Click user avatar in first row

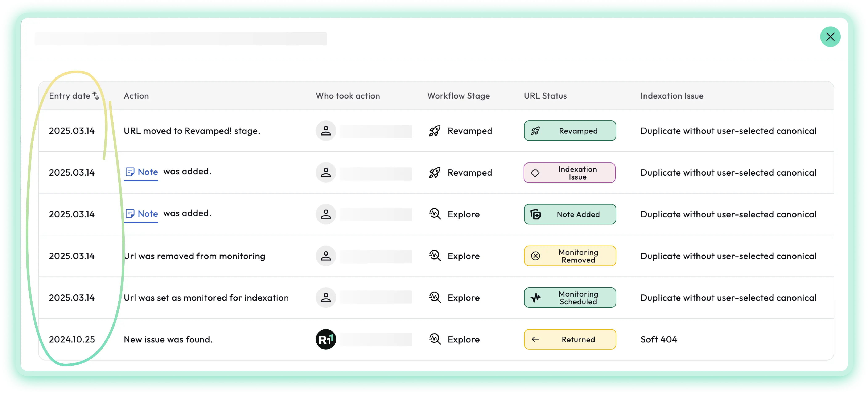coord(325,131)
